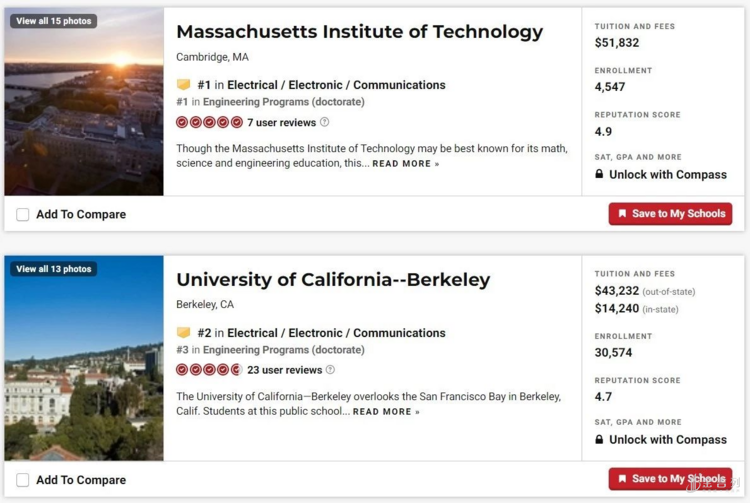Click the badge icon beside MIT's #1 ranking
Image resolution: width=750 pixels, height=503 pixels.
[183, 85]
